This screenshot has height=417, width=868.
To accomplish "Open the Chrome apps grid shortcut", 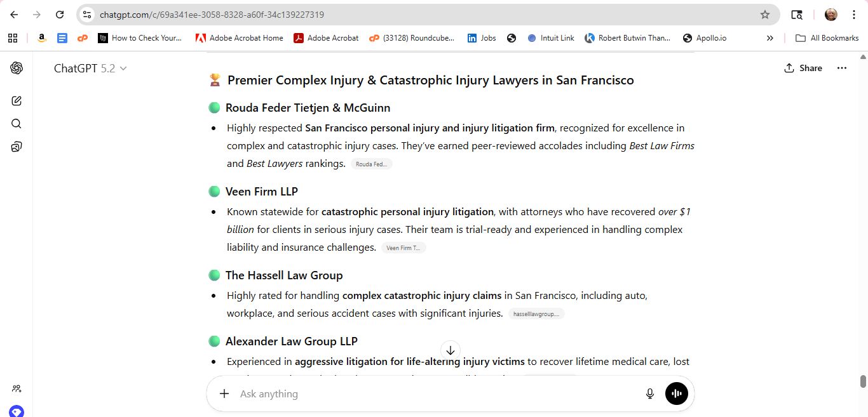I will [13, 38].
